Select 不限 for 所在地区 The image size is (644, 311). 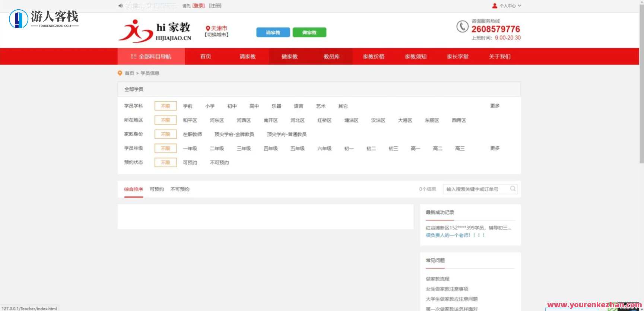(165, 120)
